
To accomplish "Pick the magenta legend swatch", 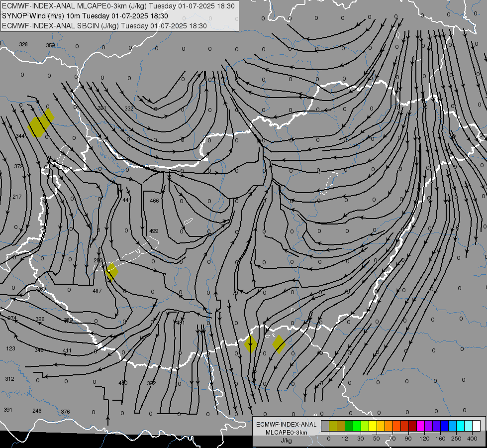I will click(x=420, y=426).
